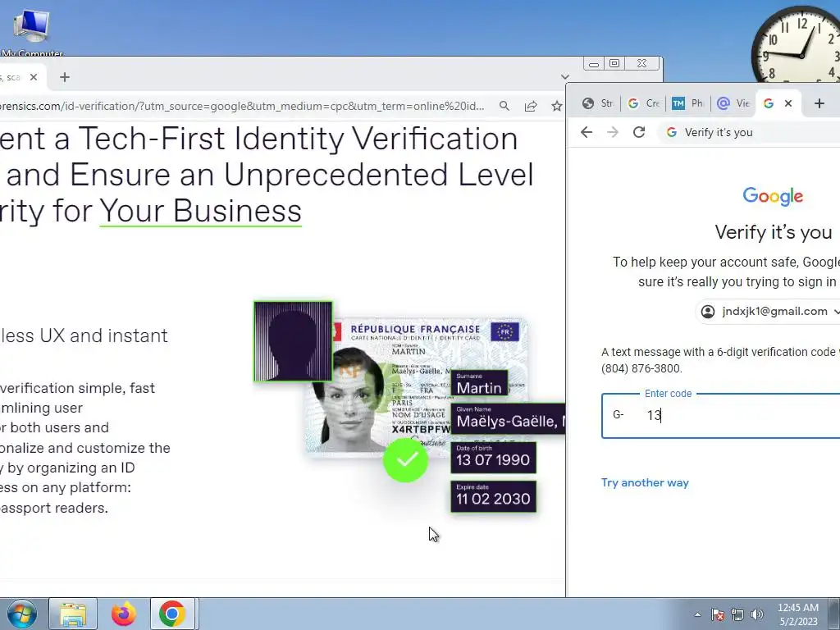Screen dimensions: 840x630
Task: Click the address bar URL in left browser
Action: pyautogui.click(x=242, y=106)
